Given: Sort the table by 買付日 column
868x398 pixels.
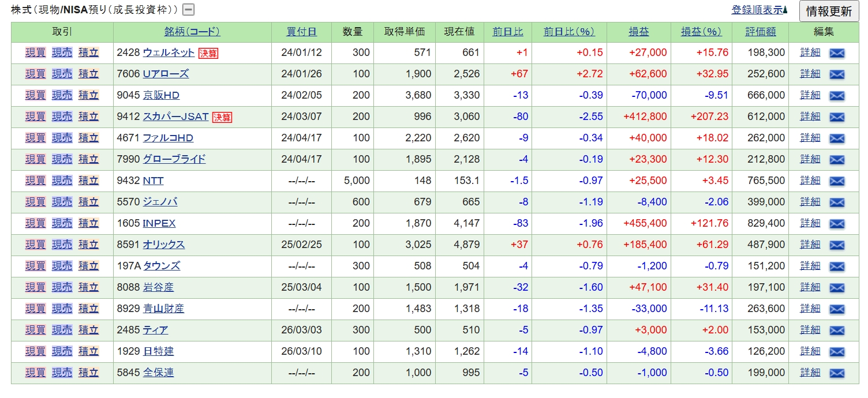Looking at the screenshot, I should [x=302, y=32].
